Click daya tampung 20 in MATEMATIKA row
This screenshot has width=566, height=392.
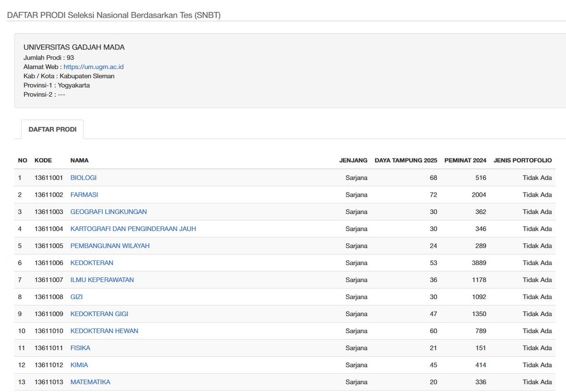pos(433,382)
